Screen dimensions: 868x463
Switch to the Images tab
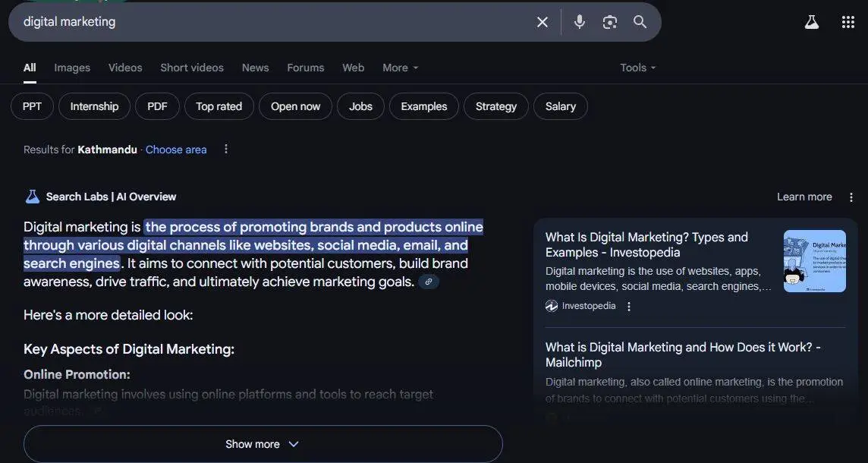pyautogui.click(x=72, y=68)
